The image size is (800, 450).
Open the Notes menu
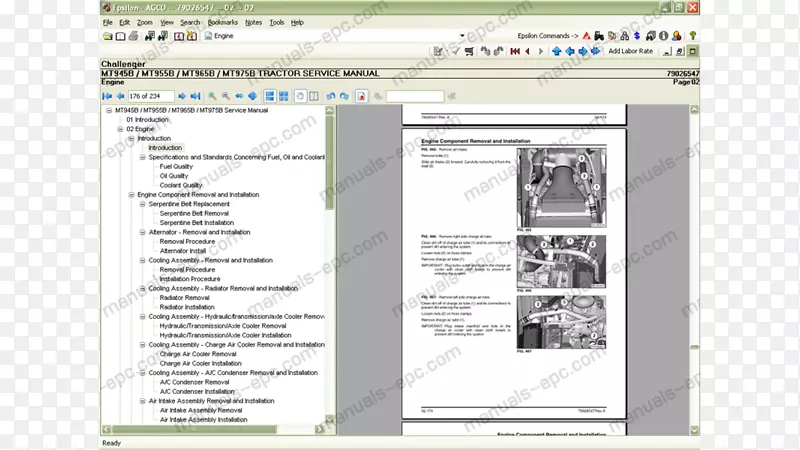pyautogui.click(x=253, y=22)
